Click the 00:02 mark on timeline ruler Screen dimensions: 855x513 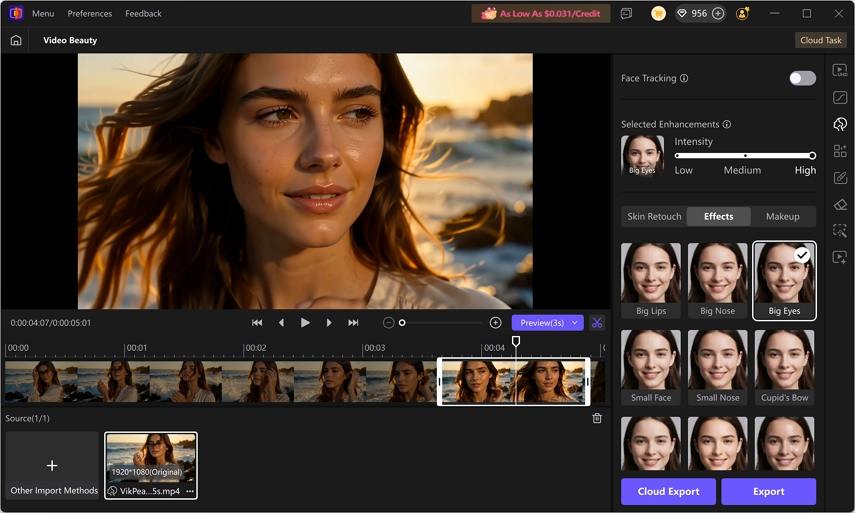tap(256, 348)
